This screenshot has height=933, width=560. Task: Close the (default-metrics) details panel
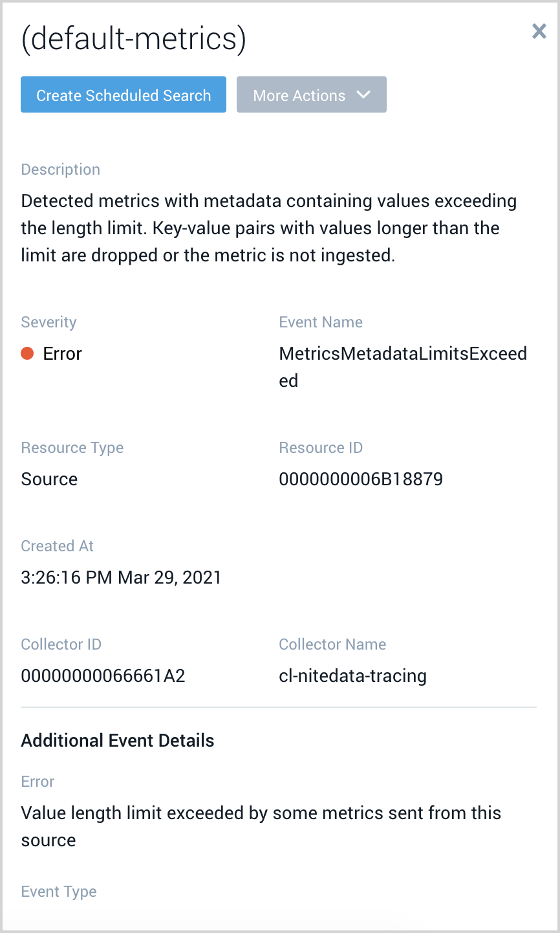[x=539, y=31]
